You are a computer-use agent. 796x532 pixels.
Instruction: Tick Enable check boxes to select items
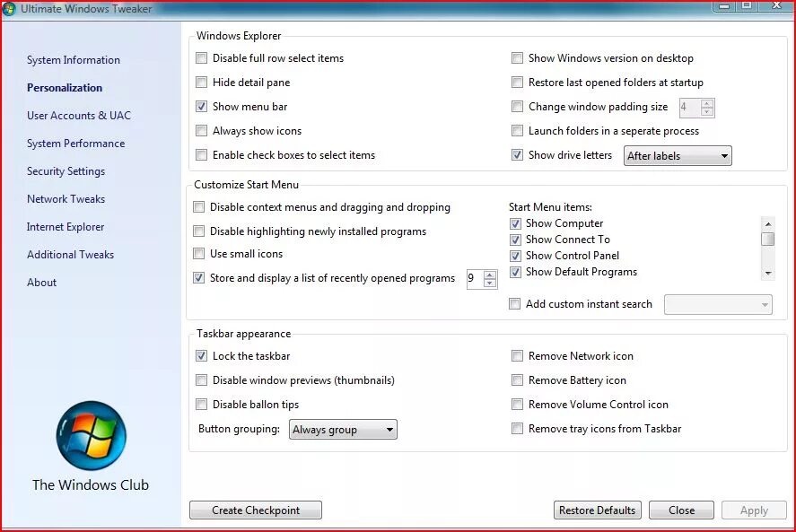(x=202, y=155)
